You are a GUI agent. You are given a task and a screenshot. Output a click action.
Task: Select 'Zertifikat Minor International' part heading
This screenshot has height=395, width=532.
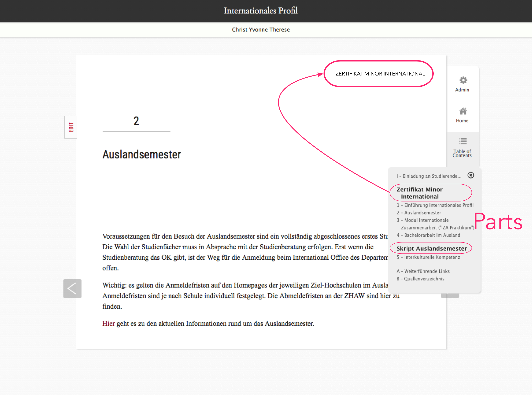click(419, 193)
